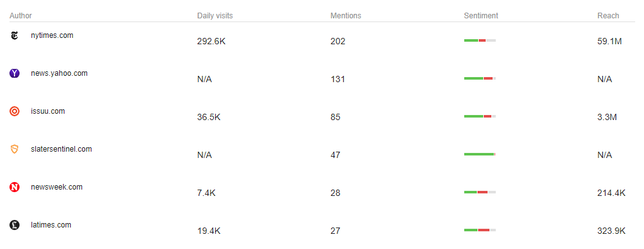Open the latimes.com author link

coord(51,225)
